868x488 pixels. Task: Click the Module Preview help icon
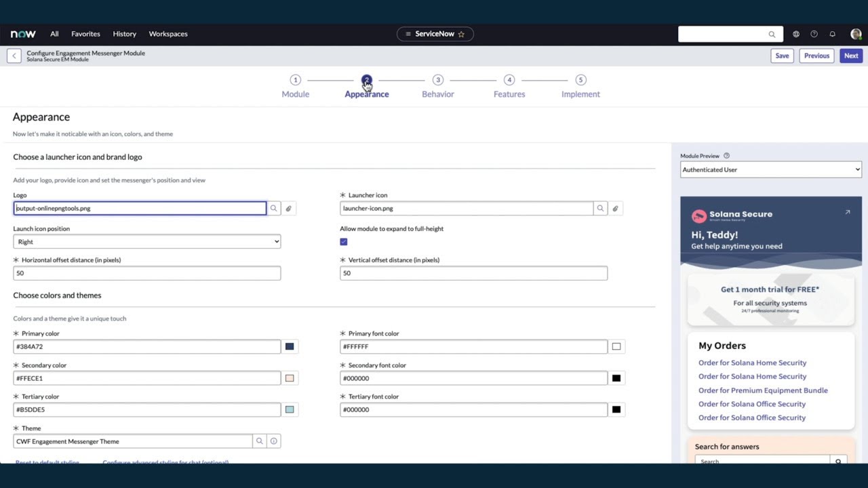coord(726,156)
